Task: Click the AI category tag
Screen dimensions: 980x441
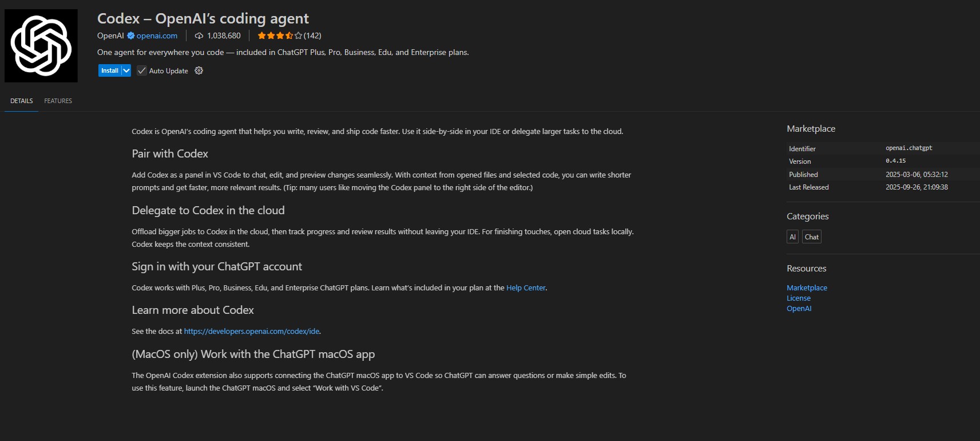Action: pyautogui.click(x=792, y=237)
